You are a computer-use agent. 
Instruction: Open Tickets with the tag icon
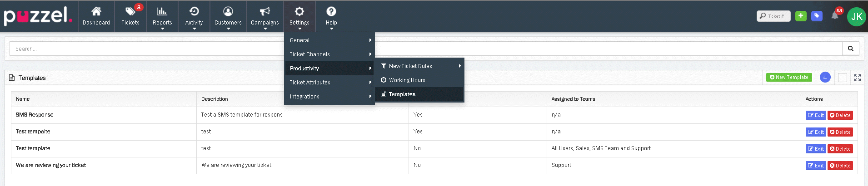click(x=130, y=12)
